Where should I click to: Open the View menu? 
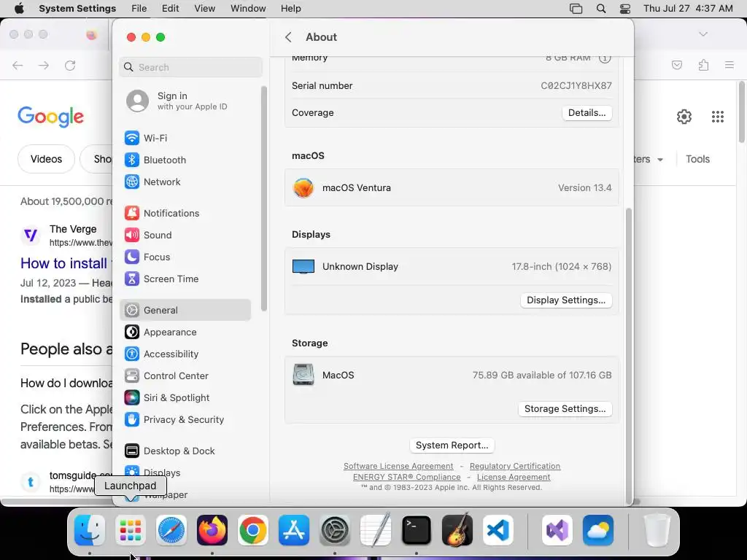pyautogui.click(x=205, y=9)
